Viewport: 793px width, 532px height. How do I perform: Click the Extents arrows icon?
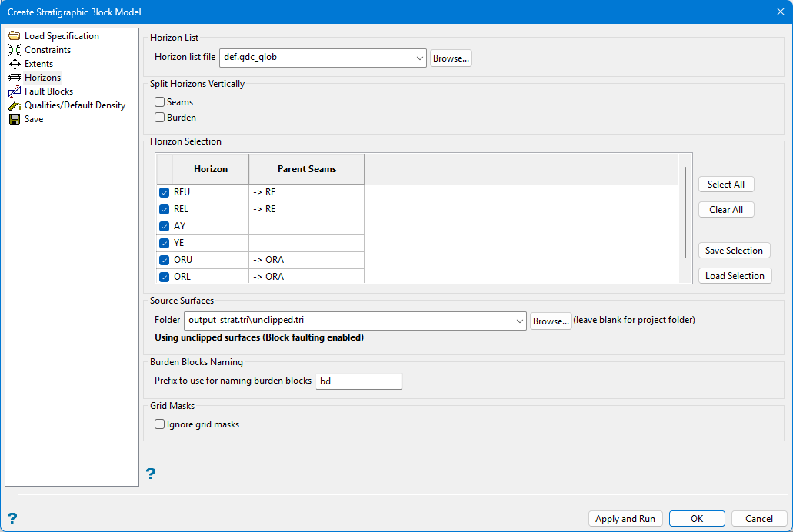tap(15, 64)
